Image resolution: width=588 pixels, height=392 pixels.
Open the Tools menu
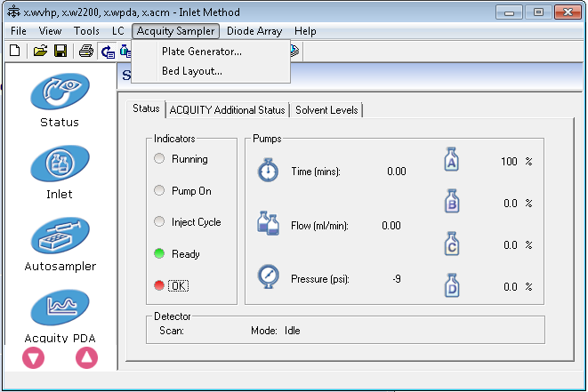[x=86, y=31]
